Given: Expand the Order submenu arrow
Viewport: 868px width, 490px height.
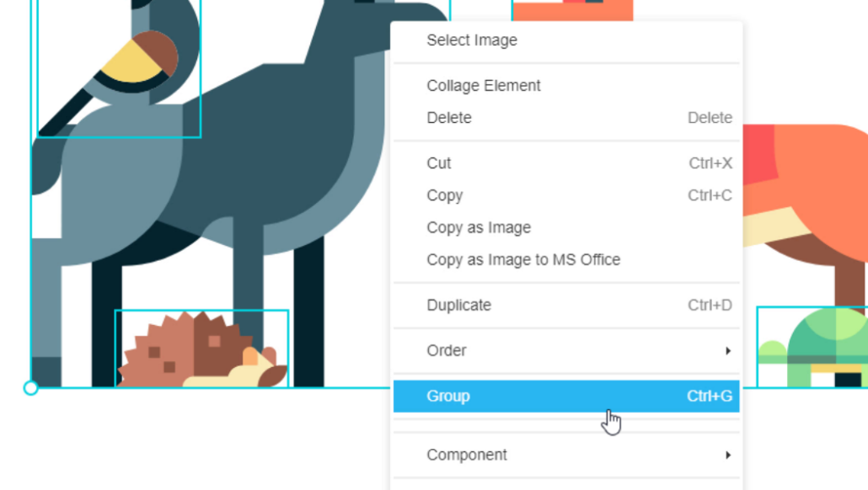Looking at the screenshot, I should [x=728, y=350].
